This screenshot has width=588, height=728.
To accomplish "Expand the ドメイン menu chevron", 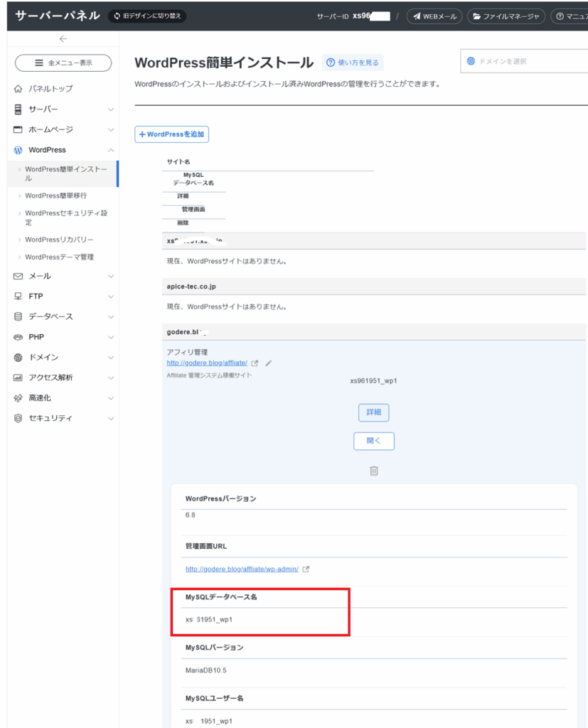I will click(111, 358).
